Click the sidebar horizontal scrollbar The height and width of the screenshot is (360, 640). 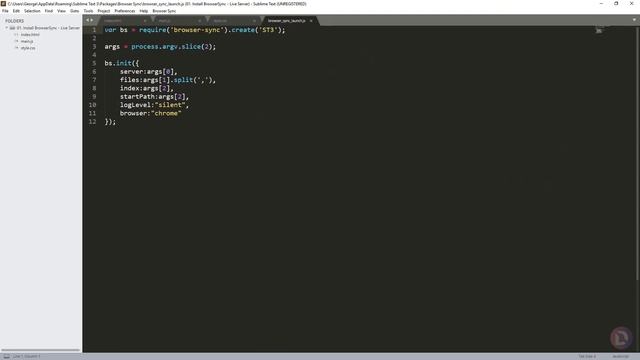pos(40,350)
